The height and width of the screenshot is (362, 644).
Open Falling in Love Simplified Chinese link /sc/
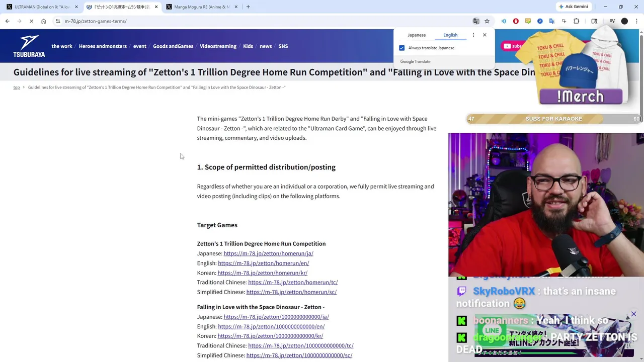[299, 355]
